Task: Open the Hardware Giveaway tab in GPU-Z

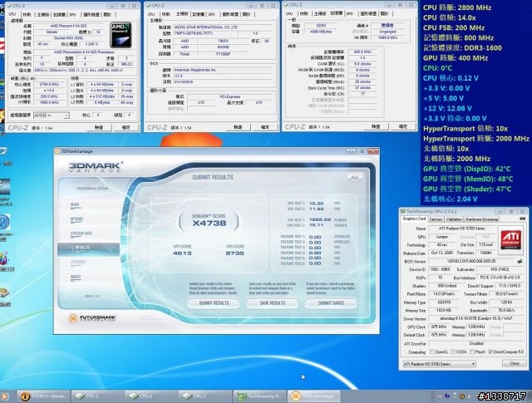Action: point(482,219)
